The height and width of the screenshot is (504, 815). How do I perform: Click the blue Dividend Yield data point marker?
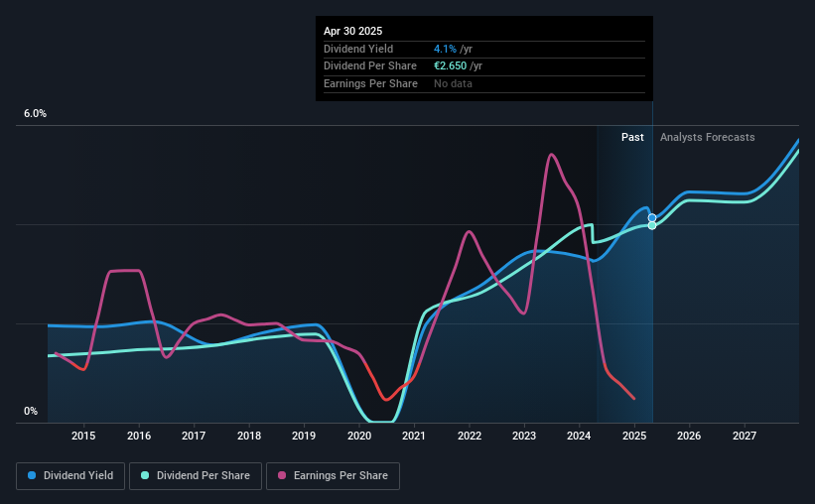[652, 217]
